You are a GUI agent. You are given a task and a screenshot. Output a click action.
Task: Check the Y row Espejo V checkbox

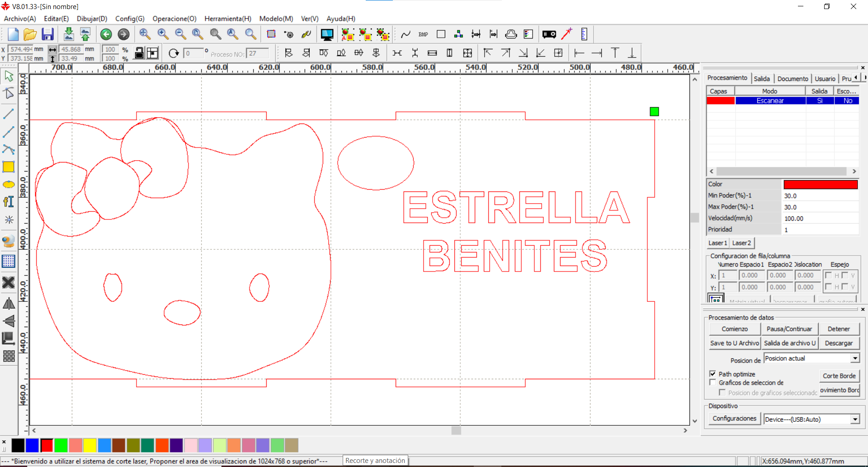(845, 286)
